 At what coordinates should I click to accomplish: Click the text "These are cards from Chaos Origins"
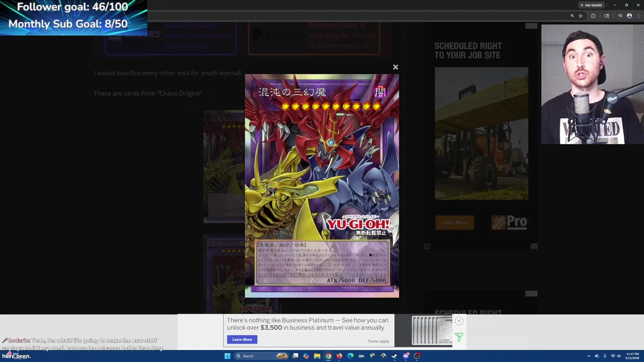148,93
